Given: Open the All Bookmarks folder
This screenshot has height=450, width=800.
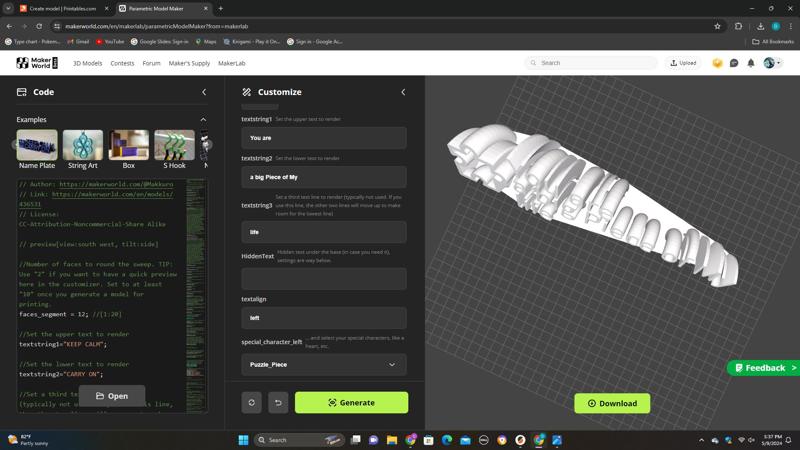Looking at the screenshot, I should 773,42.
